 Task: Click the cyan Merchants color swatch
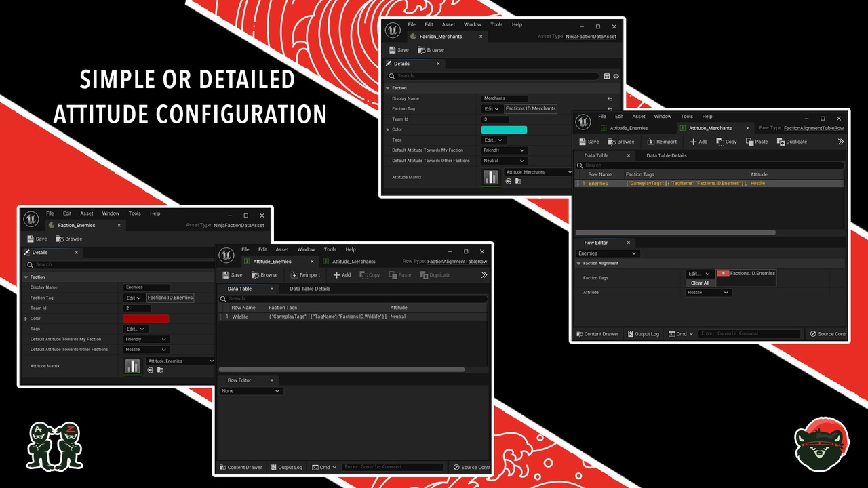[504, 129]
